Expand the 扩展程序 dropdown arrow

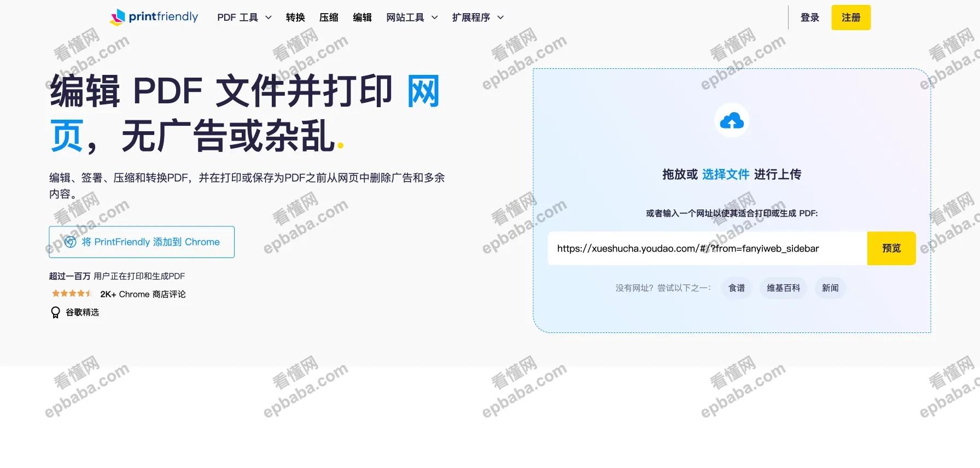pos(500,17)
